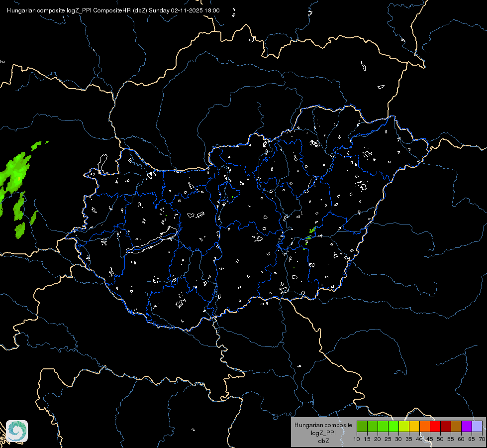The height and width of the screenshot is (448, 487).
Task: Click the 35-40 dBZ yellow swatch
Action: tap(414, 426)
